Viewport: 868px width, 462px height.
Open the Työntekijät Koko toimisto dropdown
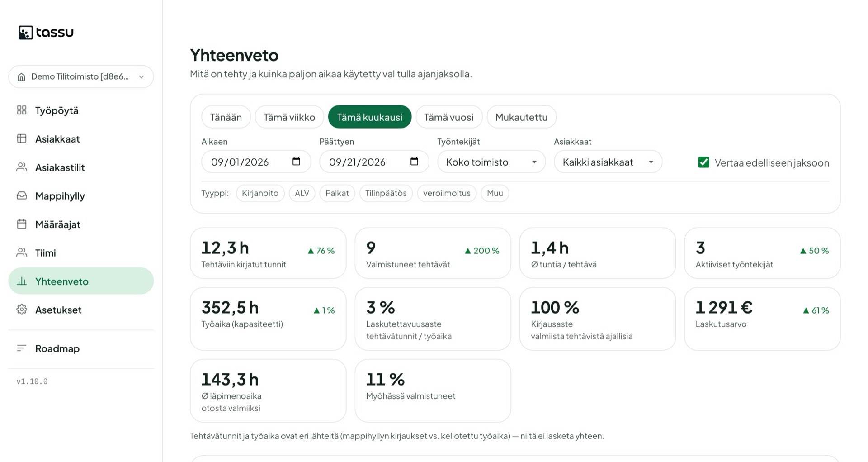pyautogui.click(x=491, y=162)
